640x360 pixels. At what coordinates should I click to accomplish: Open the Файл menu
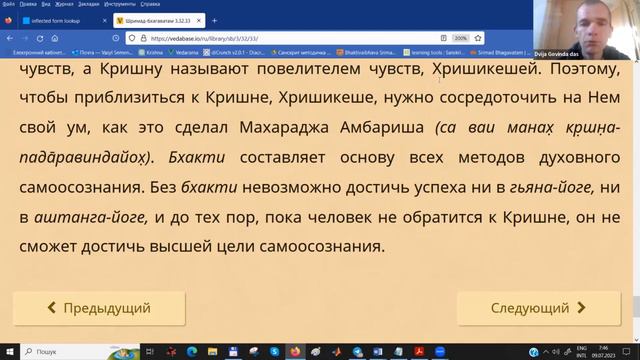(9, 4)
